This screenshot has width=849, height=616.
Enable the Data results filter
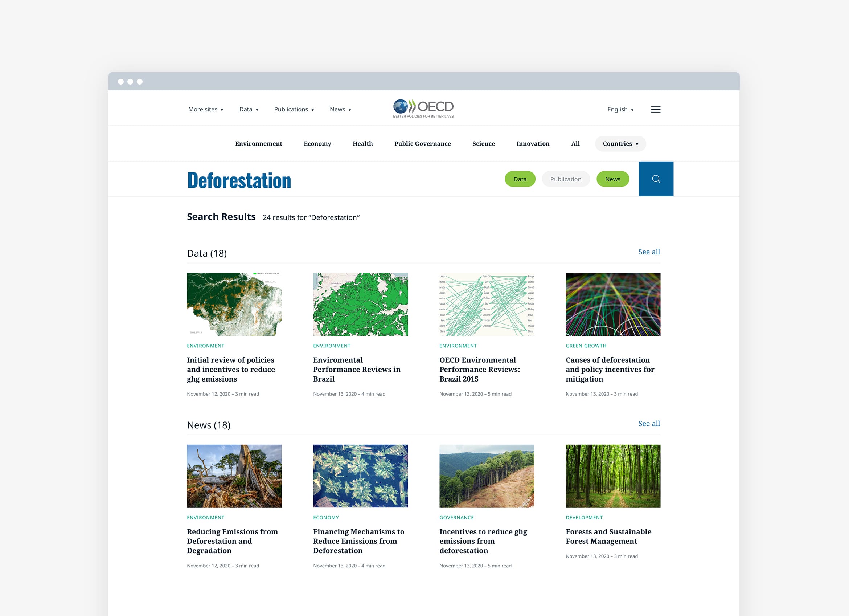tap(520, 179)
